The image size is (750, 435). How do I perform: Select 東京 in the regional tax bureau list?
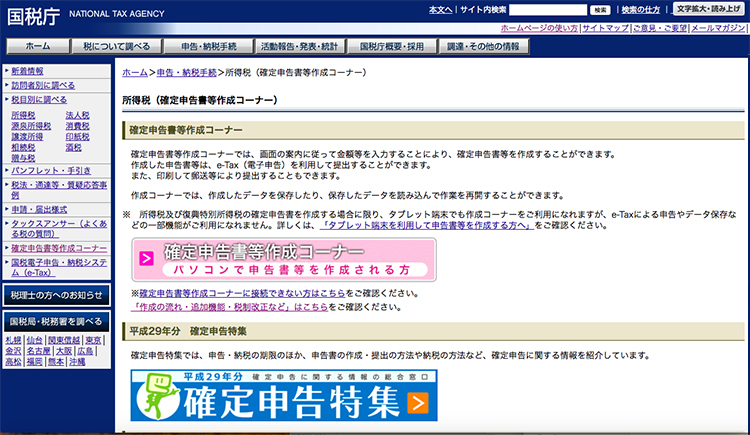tap(94, 340)
